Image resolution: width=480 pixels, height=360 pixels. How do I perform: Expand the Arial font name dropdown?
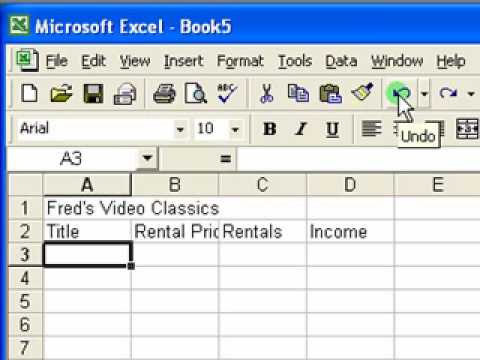180,129
